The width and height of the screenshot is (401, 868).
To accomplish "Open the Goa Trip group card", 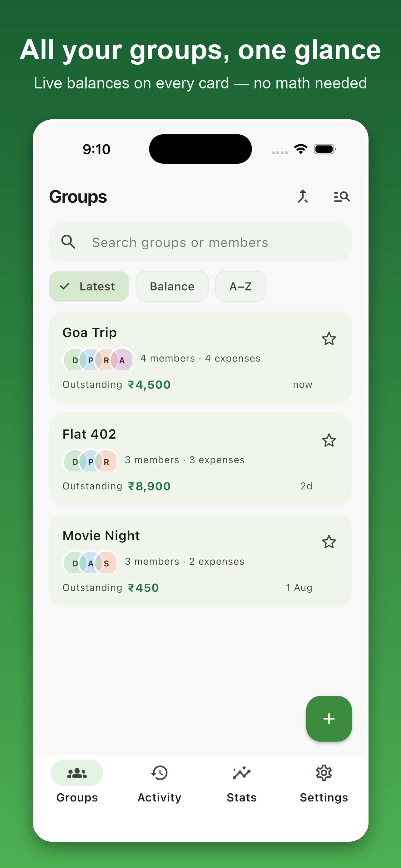I will click(200, 357).
